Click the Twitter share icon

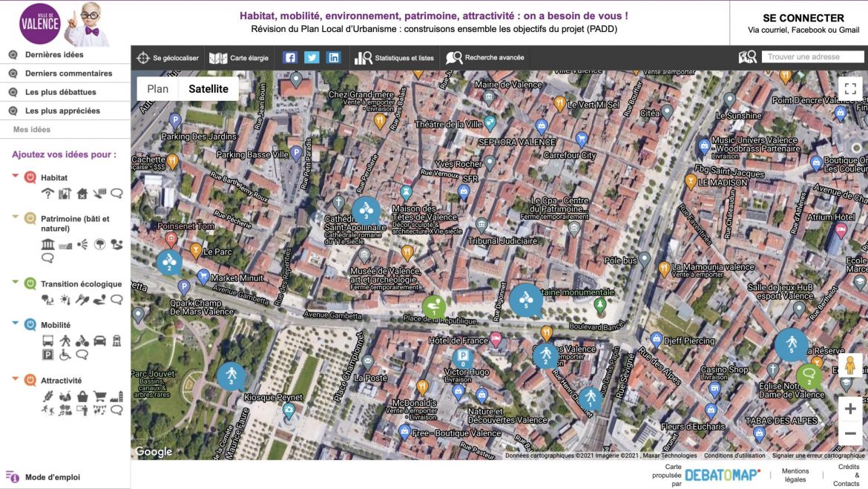tap(312, 57)
